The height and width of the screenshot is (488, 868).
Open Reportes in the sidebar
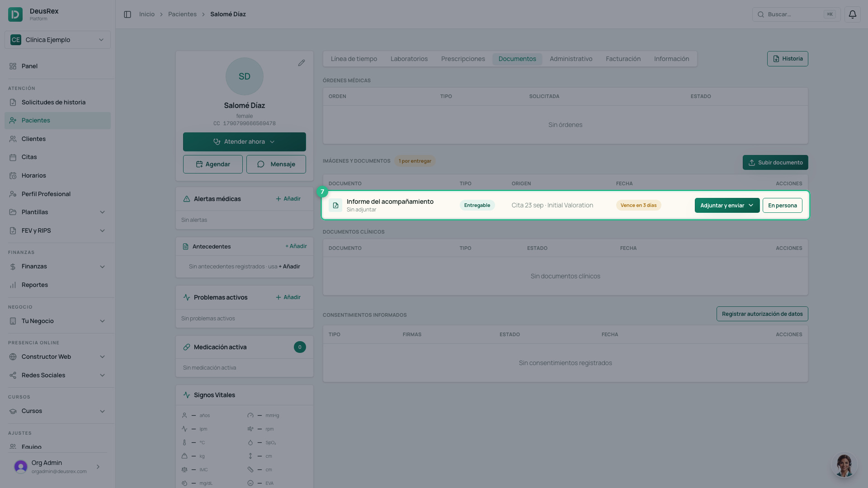point(57,285)
